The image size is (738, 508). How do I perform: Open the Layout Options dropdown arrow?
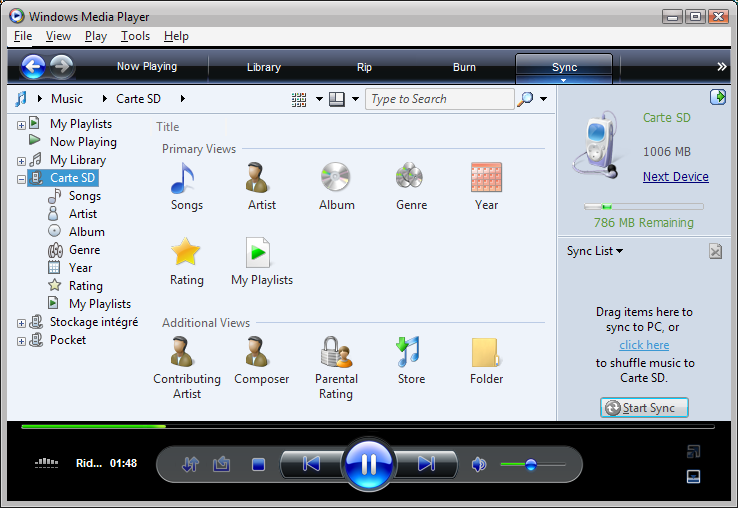coord(355,99)
